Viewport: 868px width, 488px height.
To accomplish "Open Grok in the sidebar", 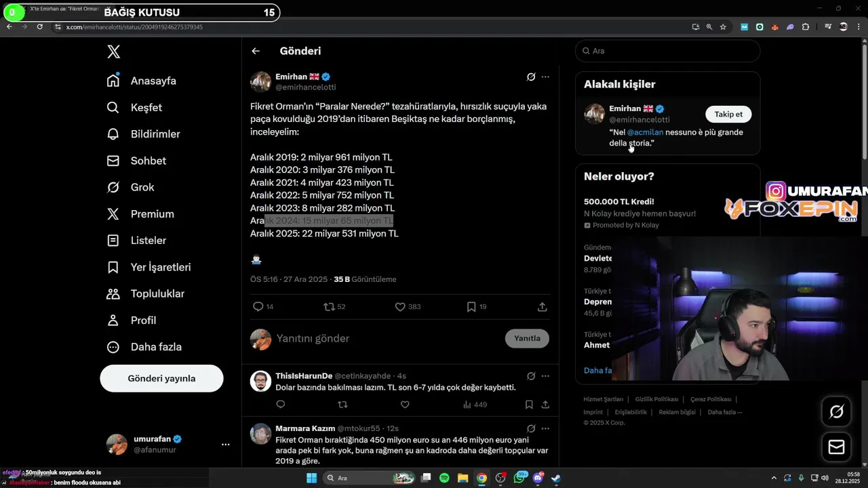I will [x=131, y=187].
